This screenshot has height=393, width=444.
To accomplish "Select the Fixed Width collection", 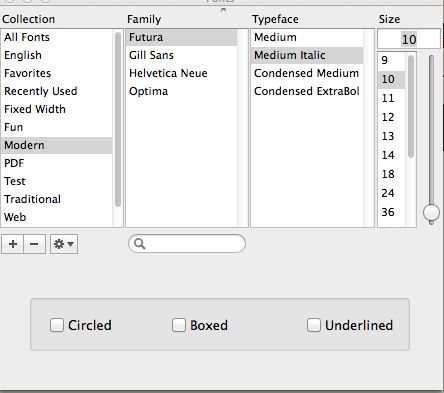I will (57, 109).
